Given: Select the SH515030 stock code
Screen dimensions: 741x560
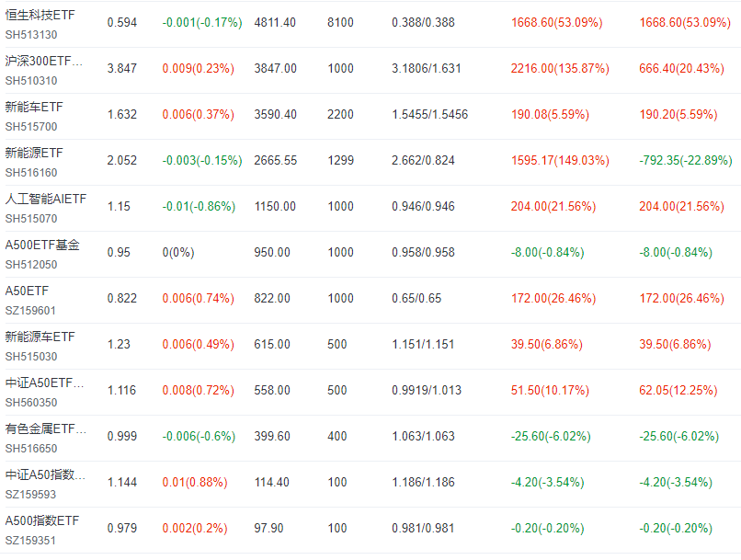Looking at the screenshot, I should tap(31, 357).
